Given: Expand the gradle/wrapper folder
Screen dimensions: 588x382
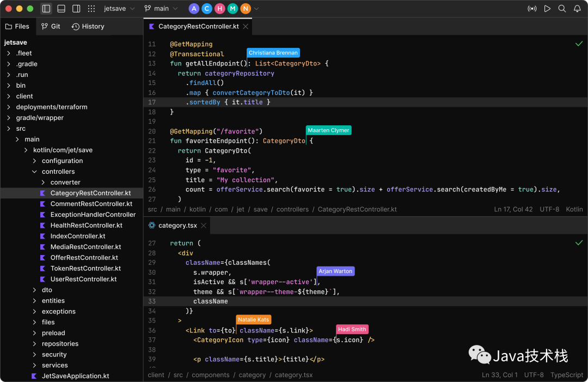Looking at the screenshot, I should pyautogui.click(x=8, y=118).
